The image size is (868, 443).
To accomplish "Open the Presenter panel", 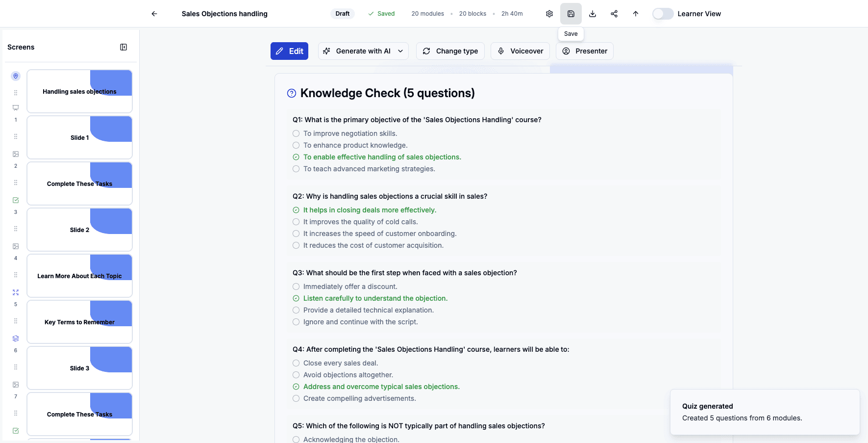I will (584, 51).
